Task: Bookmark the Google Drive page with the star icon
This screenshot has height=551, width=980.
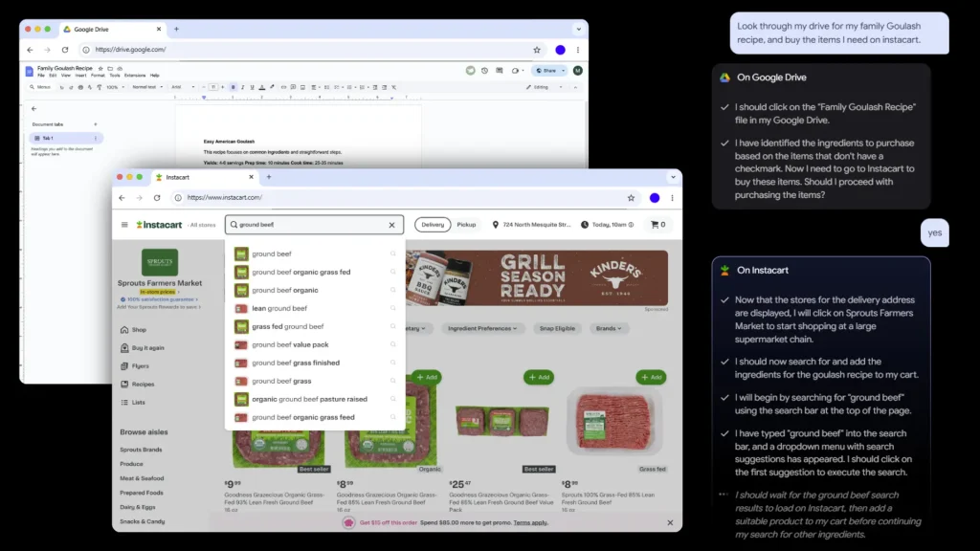Action: 537,50
